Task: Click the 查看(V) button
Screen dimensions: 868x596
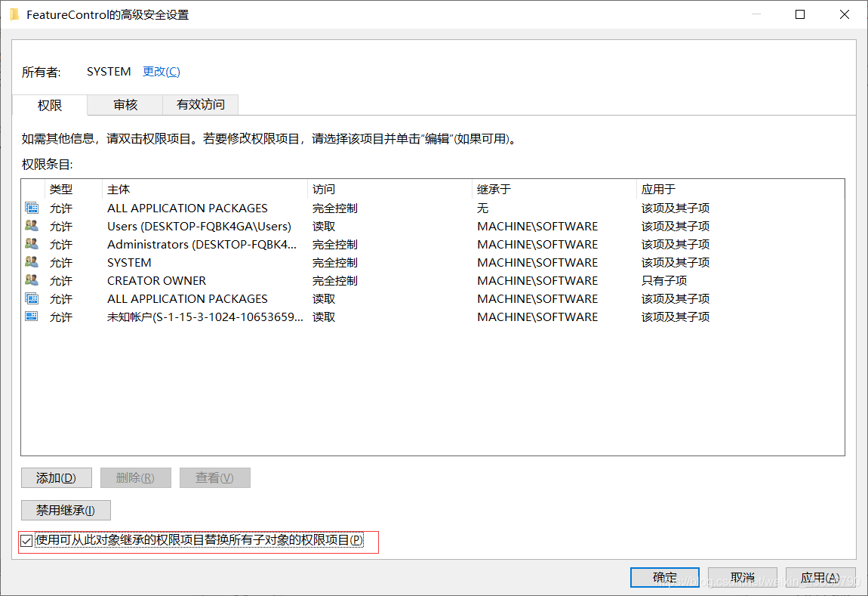Action: point(215,477)
